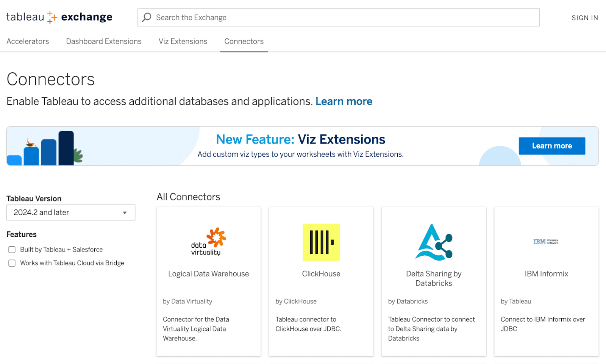
Task: Click the SIGN IN link
Action: 585,18
